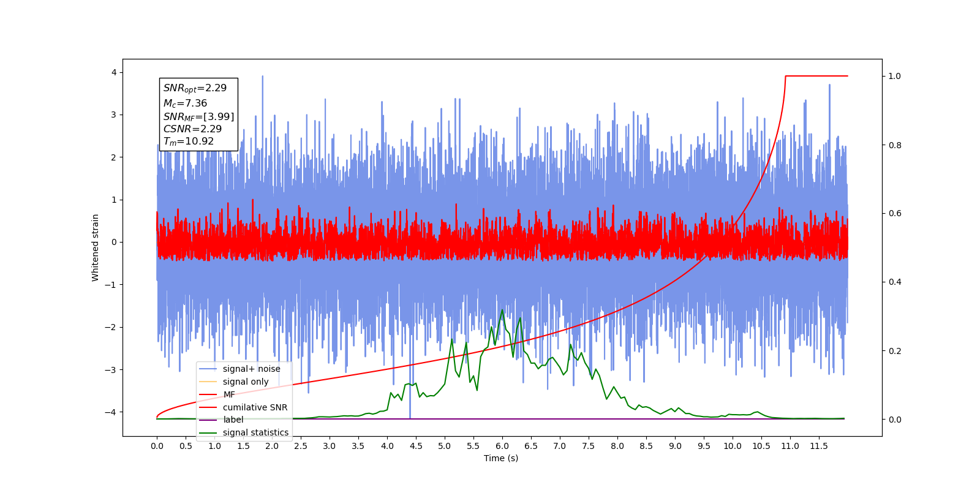Click the x-axis tick label 8.0
Viewport: 980px width, 490px height.
tap(617, 446)
